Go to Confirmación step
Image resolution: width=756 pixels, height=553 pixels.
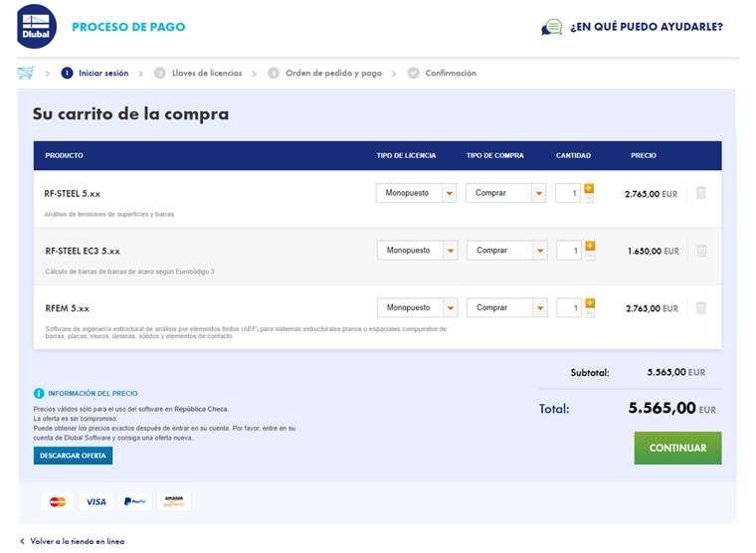tap(451, 73)
